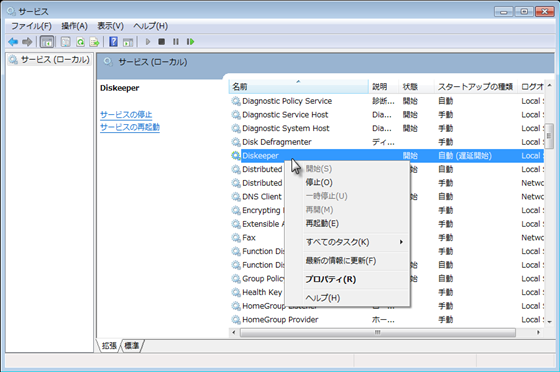Sort by the 名前 column header
The image size is (560, 372).
tap(298, 87)
